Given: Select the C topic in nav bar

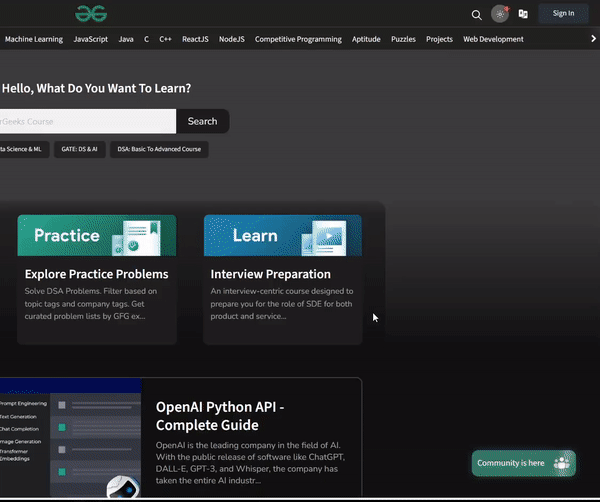Looking at the screenshot, I should (x=146, y=39).
